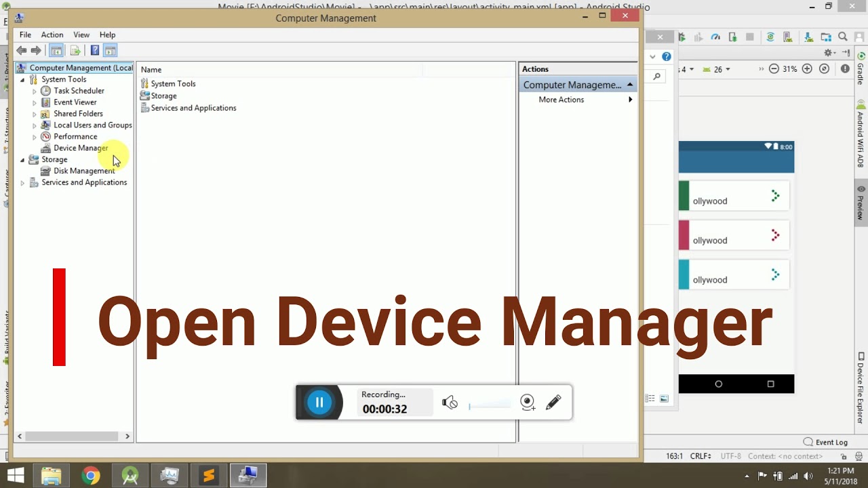
Task: Open the More Actions submenu
Action: (x=578, y=100)
